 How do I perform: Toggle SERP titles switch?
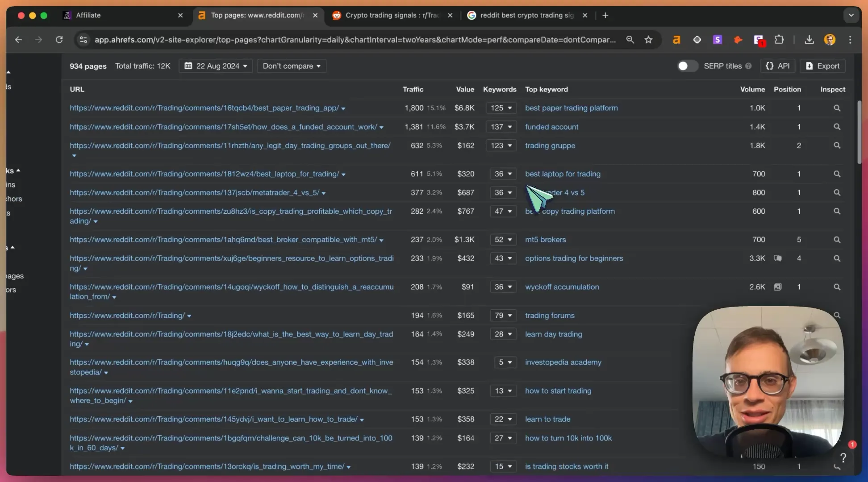(687, 66)
